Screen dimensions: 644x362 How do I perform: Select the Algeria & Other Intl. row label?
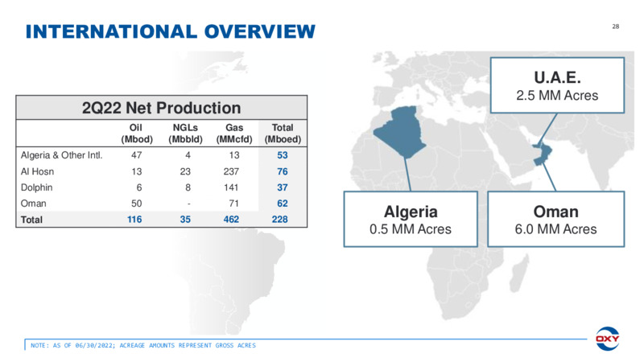point(62,155)
